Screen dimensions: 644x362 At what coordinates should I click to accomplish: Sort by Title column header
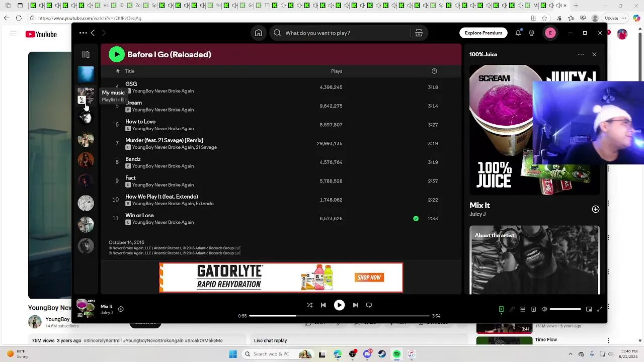(x=130, y=71)
